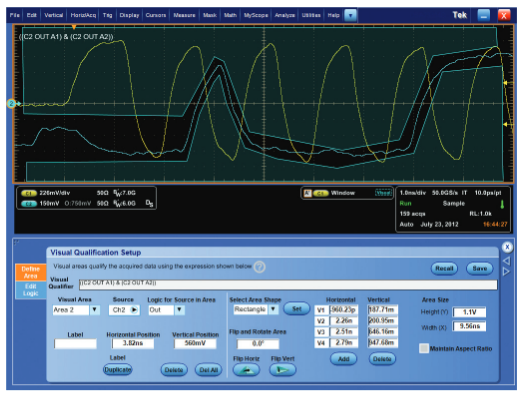Close the setup panel with X icon
Image resolution: width=522 pixels, height=396 pixels.
pos(507,247)
